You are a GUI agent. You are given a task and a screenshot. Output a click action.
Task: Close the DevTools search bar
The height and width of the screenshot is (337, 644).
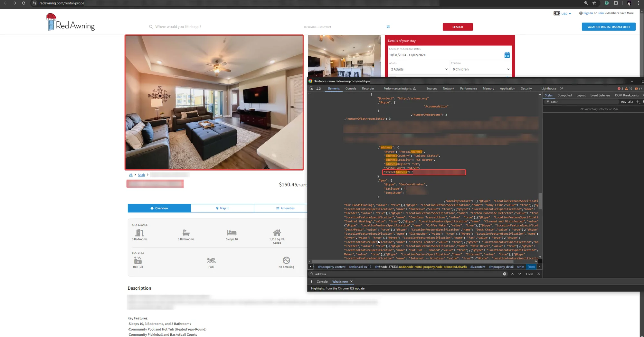[538, 274]
